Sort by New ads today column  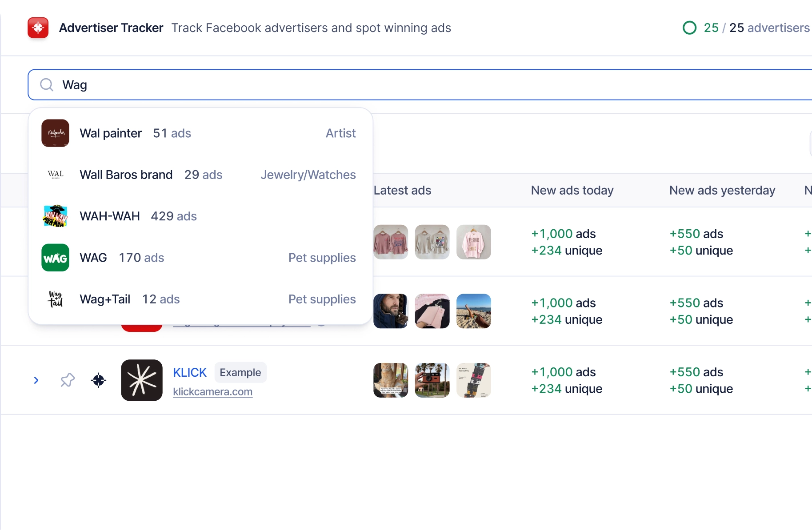click(x=572, y=190)
